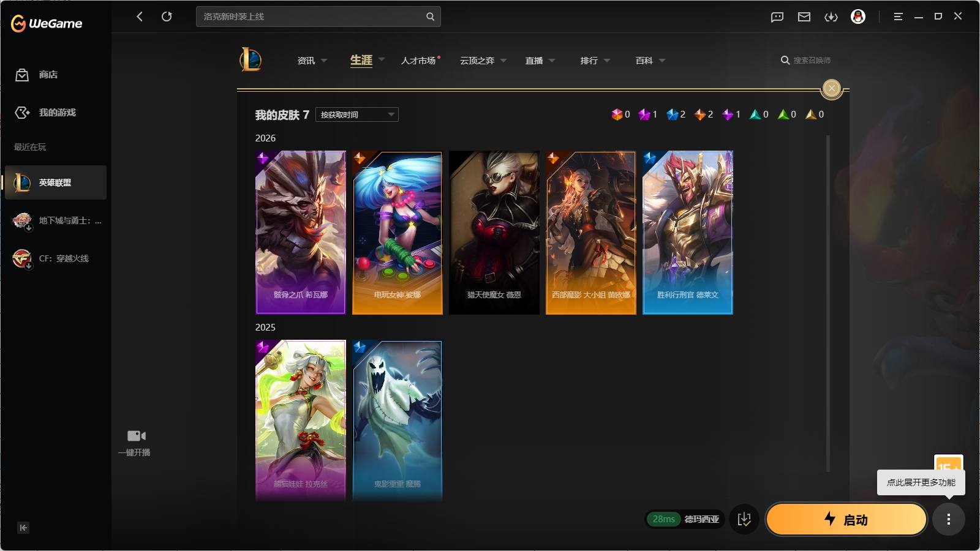Open the 鬼影重重 魔腾 skin card
The width and height of the screenshot is (980, 551).
click(x=398, y=421)
